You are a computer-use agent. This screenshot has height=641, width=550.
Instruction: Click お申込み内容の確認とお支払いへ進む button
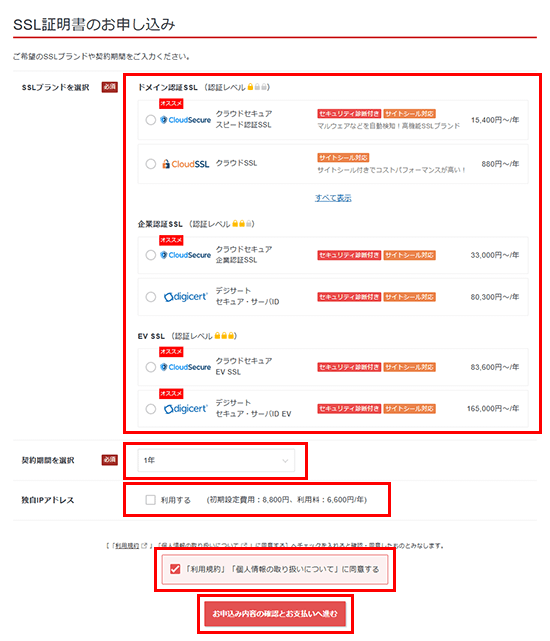click(275, 614)
